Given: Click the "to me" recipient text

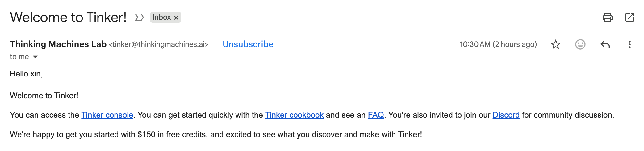Looking at the screenshot, I should pyautogui.click(x=19, y=57).
